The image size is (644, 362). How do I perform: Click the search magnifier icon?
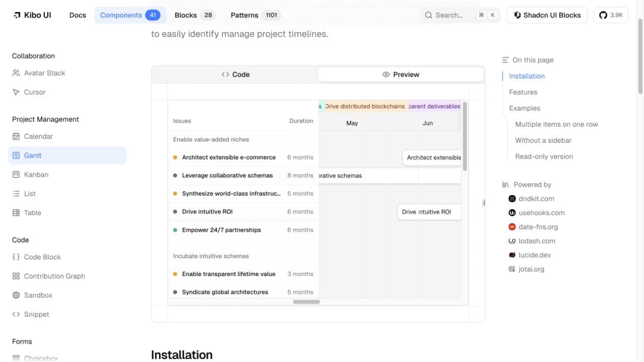[429, 15]
